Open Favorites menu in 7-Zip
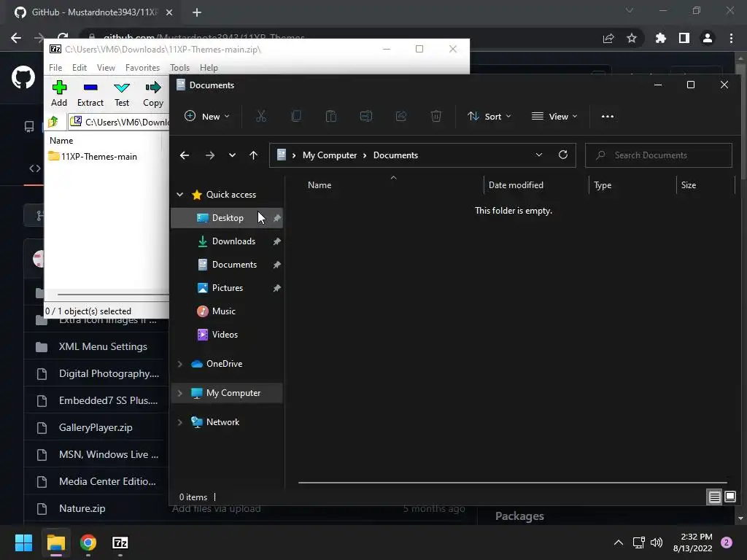The image size is (747, 560). pyautogui.click(x=142, y=68)
